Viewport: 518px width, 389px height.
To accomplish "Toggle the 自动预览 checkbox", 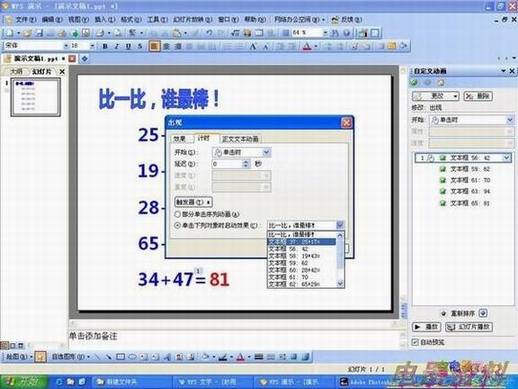I will pos(415,342).
